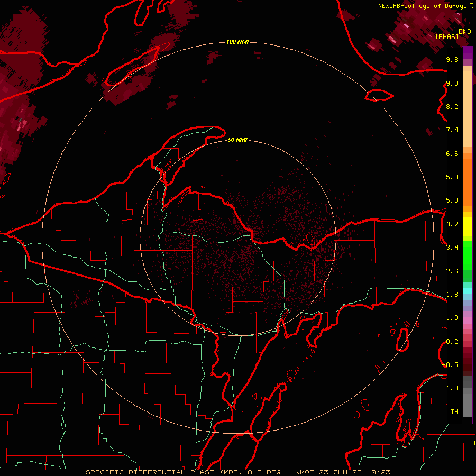Viewport: 476px width, 476px height.
Task: Click the -0.5 legend value
Action: point(451,364)
